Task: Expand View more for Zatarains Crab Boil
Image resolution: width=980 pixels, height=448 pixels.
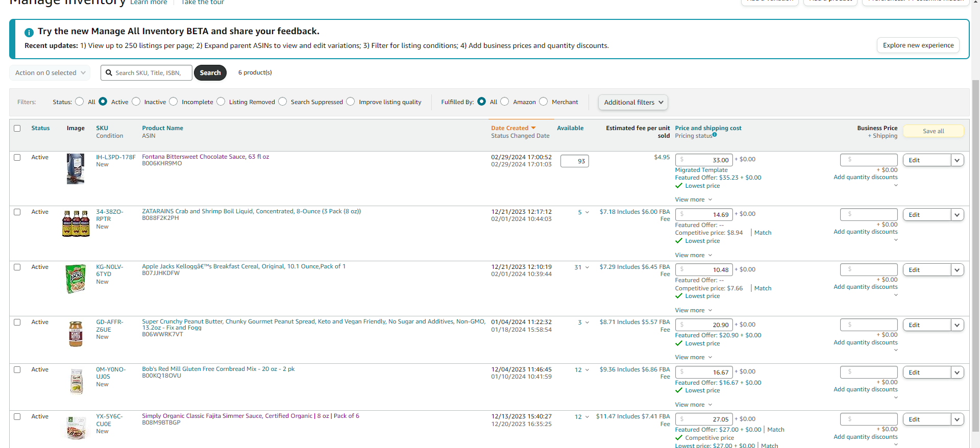Action: [693, 255]
